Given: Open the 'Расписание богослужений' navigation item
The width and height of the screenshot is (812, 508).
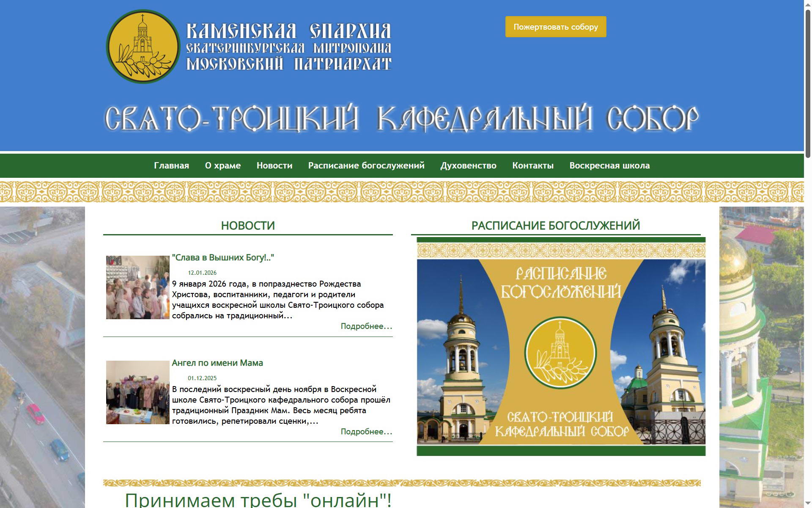Looking at the screenshot, I should (x=366, y=166).
